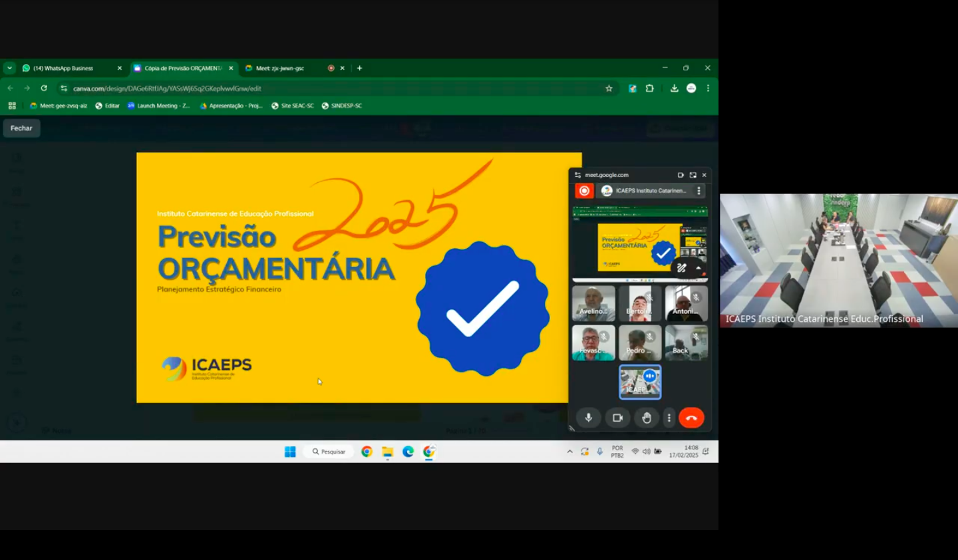Open more options next to raise hand
The image size is (958, 560).
[x=669, y=418]
